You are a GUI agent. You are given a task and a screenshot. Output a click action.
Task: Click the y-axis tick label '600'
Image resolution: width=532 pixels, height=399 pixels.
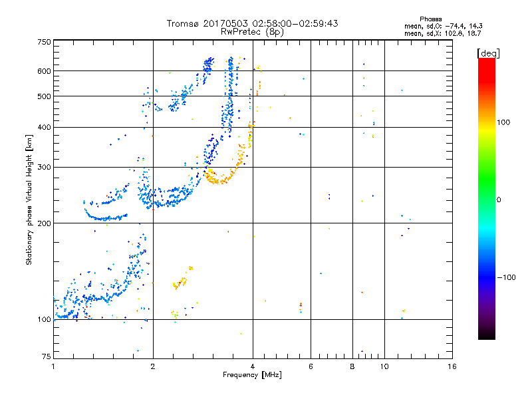pos(44,71)
